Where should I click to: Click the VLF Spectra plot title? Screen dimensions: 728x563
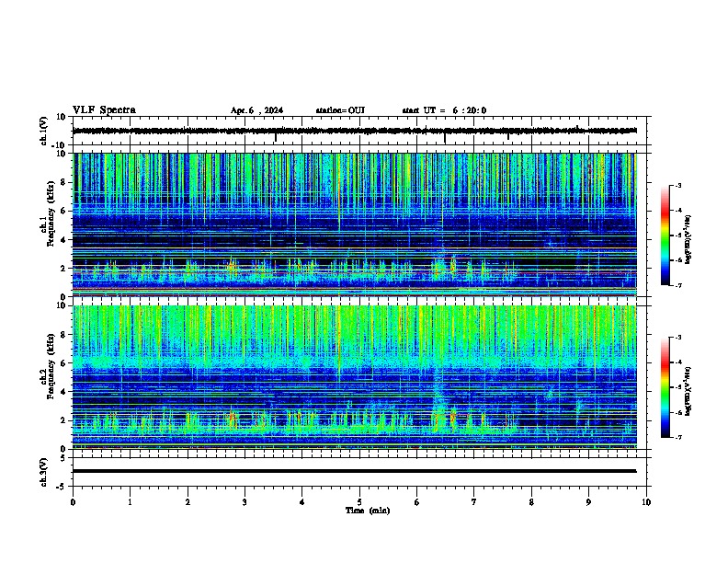[x=104, y=110]
